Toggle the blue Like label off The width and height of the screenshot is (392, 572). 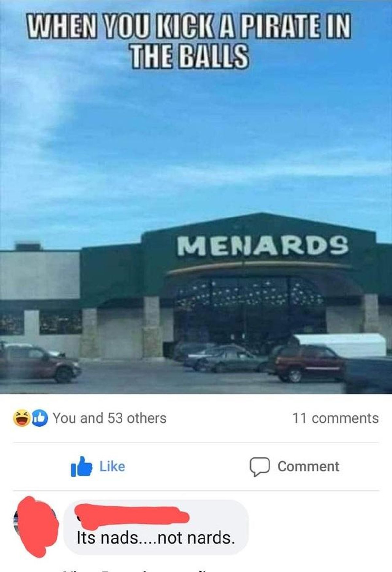pos(112,466)
